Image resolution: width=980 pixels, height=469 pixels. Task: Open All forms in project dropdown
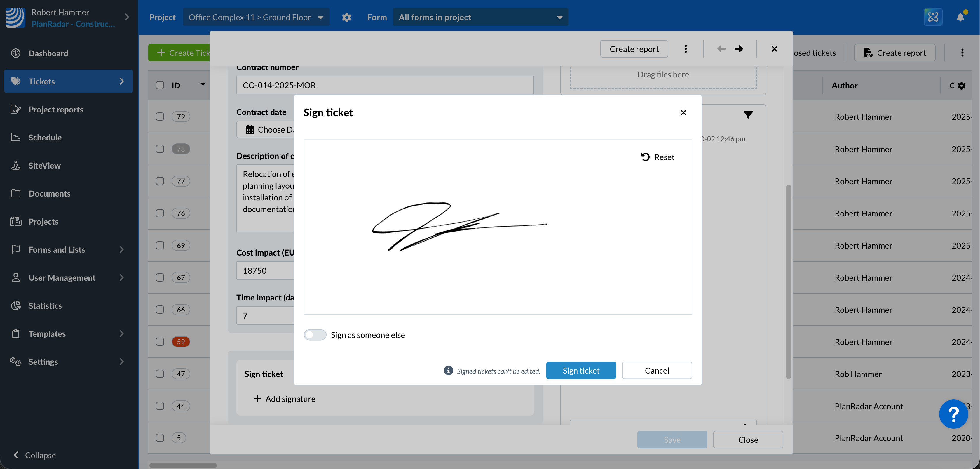tap(480, 17)
